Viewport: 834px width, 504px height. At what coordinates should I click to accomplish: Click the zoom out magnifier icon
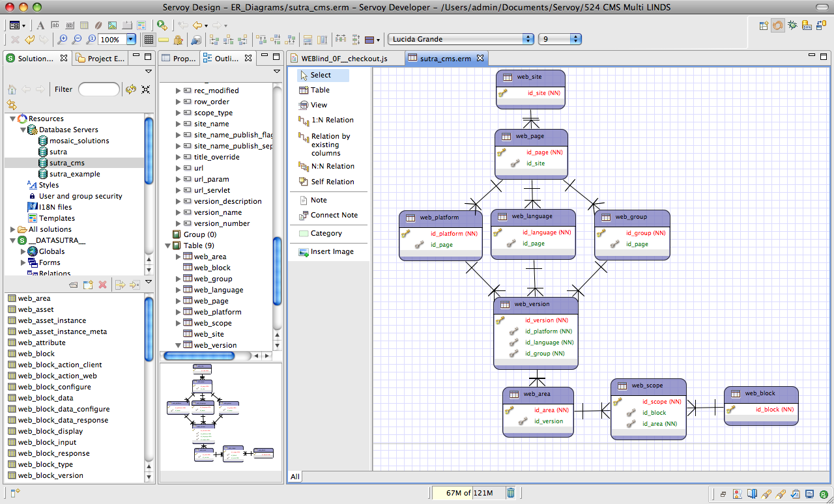[76, 40]
